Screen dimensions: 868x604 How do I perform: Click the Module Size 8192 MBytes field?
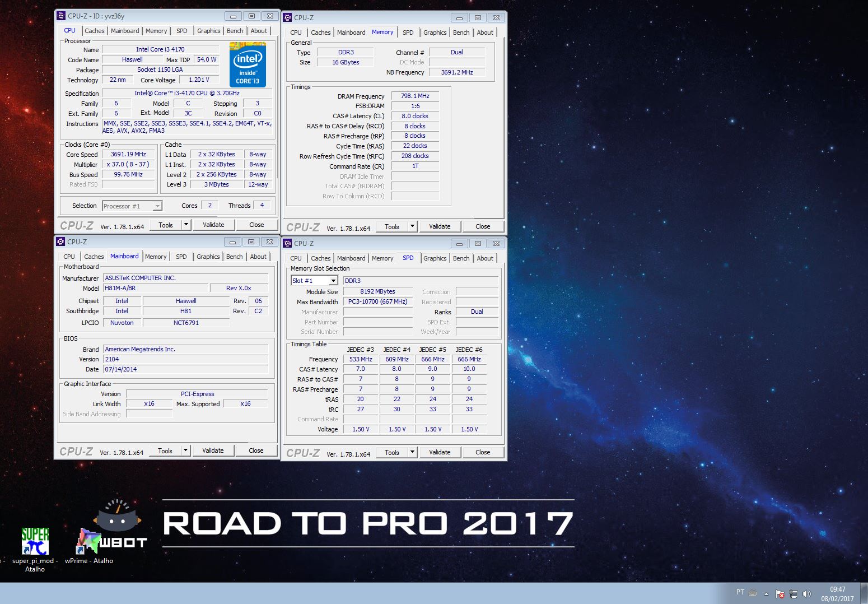377,291
